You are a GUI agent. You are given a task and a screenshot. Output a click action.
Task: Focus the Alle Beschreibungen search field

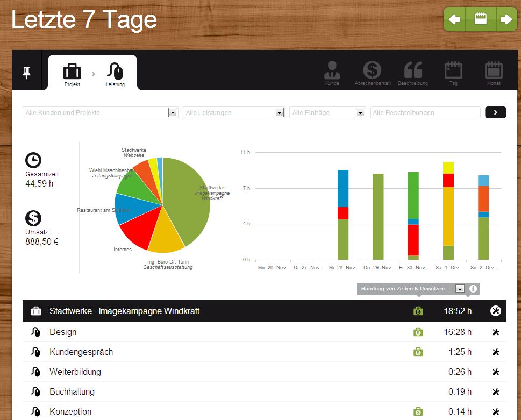425,112
